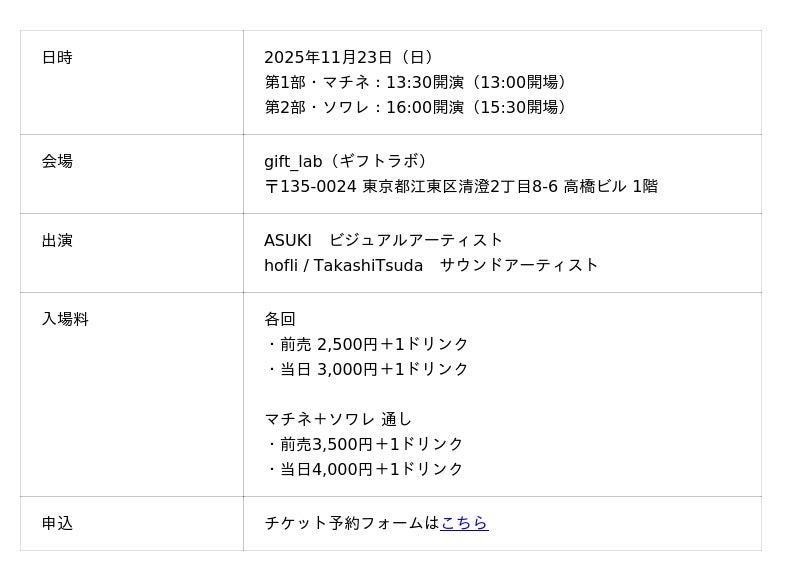This screenshot has width=800, height=581.
Task: Click the 出演 row header
Action: (x=57, y=240)
